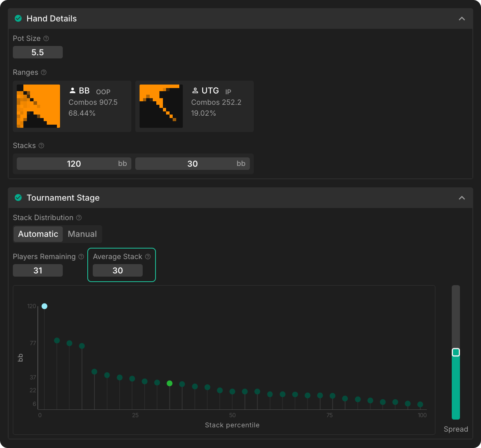Click the BB Combos 907.5 text
The height and width of the screenshot is (448, 481).
click(93, 102)
